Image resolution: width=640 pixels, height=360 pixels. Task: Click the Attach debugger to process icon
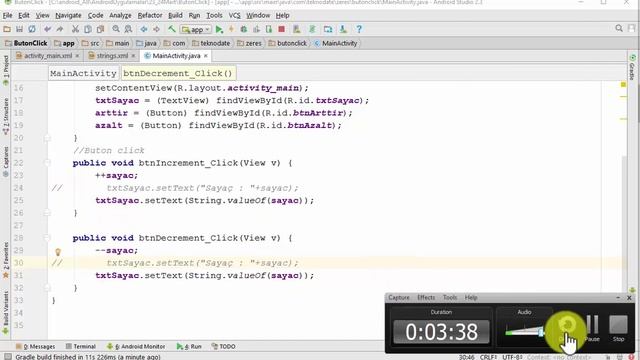[x=269, y=29]
